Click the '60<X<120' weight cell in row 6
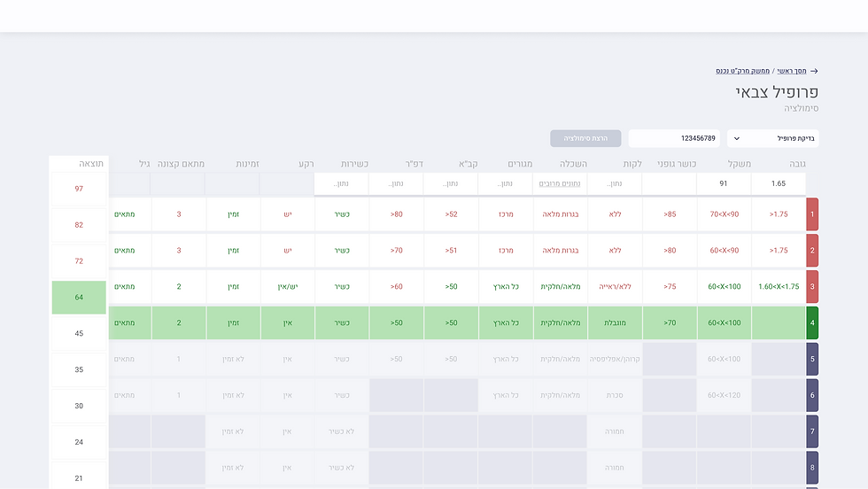 (x=725, y=395)
